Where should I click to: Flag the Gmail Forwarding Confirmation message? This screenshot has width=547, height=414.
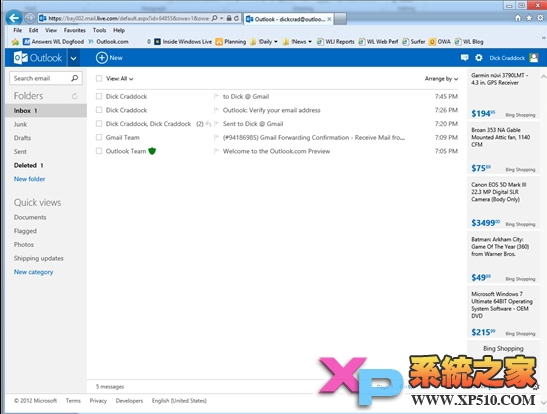pos(216,137)
